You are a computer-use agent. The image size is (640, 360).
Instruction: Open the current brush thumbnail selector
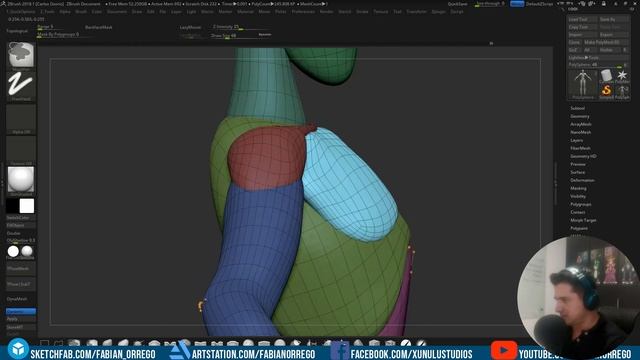[x=21, y=55]
